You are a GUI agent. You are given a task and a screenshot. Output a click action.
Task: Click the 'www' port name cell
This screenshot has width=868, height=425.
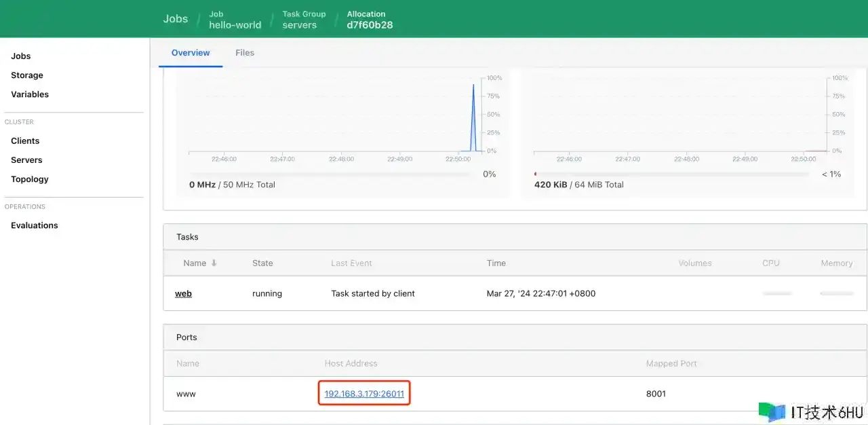click(x=186, y=394)
